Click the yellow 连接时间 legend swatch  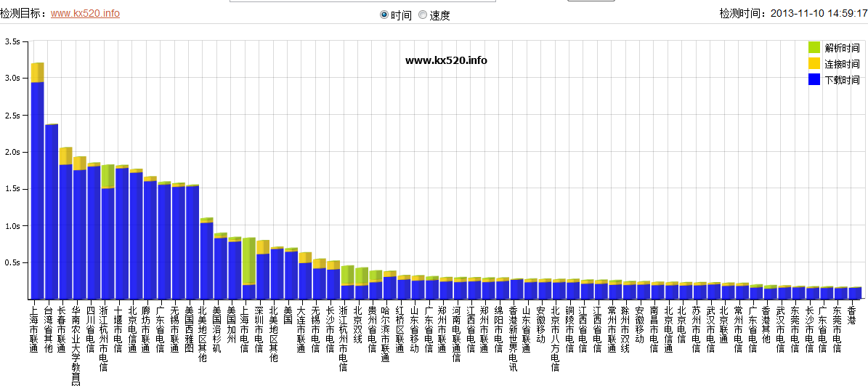click(814, 63)
